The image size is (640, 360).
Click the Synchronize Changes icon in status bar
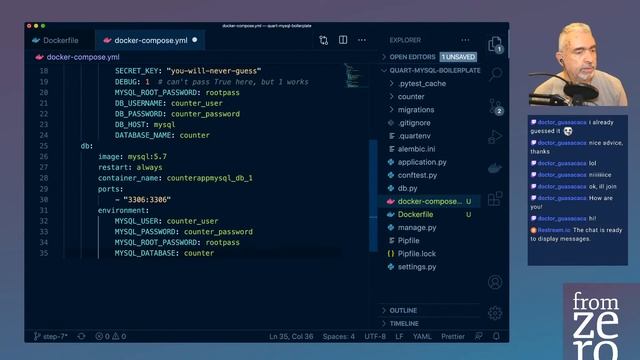pyautogui.click(x=81, y=336)
